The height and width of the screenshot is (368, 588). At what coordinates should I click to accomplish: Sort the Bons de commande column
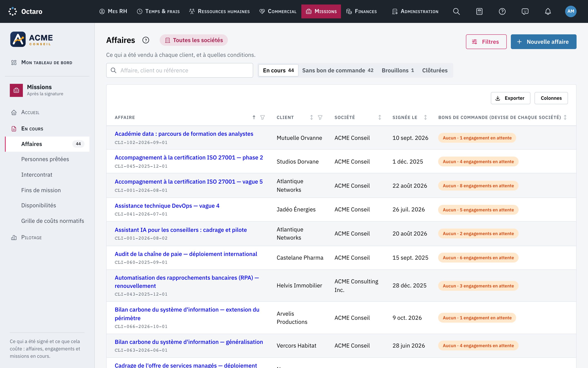565,117
